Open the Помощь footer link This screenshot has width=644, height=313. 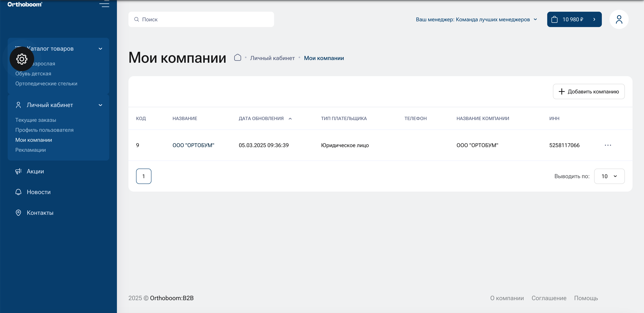(586, 298)
